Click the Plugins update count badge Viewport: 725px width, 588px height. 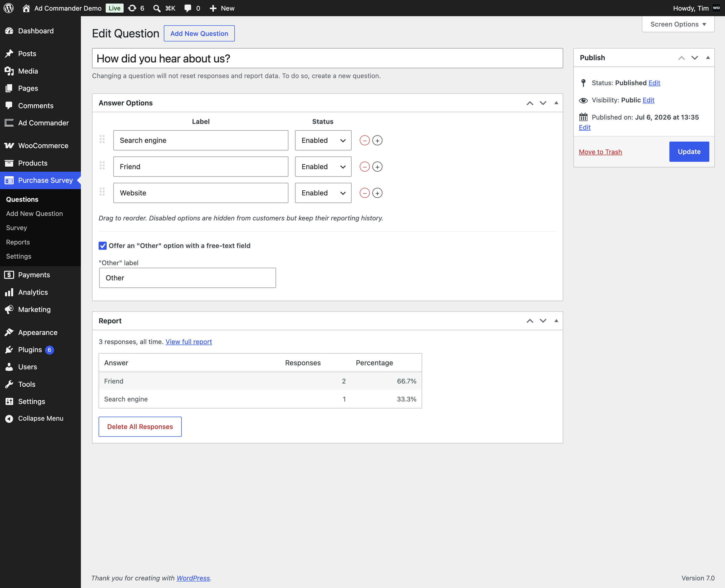pos(50,350)
